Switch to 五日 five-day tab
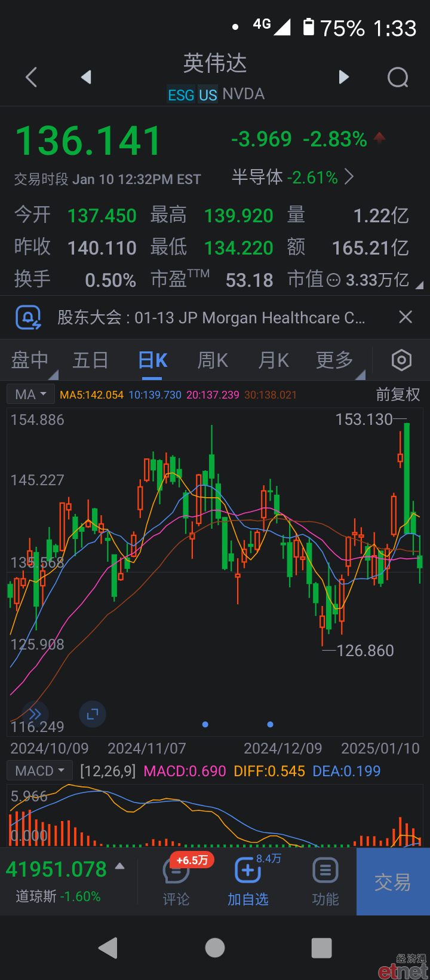Image resolution: width=430 pixels, height=980 pixels. (90, 360)
